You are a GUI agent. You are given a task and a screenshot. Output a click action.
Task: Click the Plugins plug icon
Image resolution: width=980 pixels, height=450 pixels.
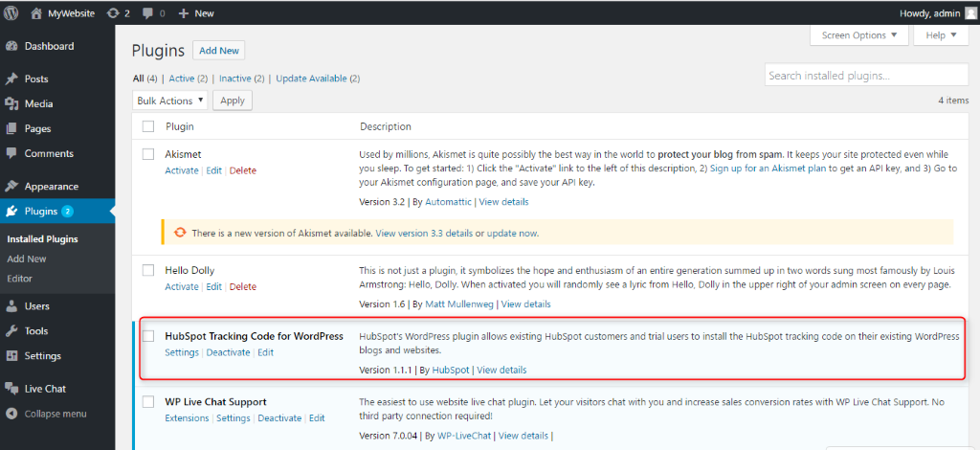click(x=11, y=212)
